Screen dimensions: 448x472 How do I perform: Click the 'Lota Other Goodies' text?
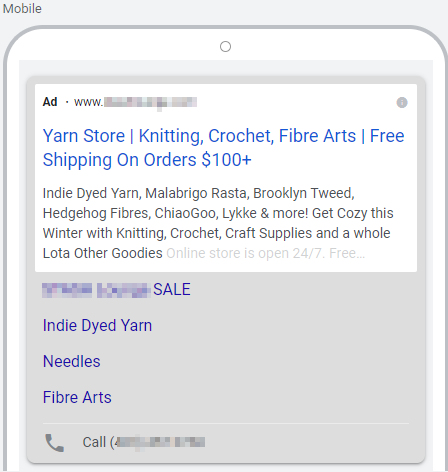pos(103,253)
